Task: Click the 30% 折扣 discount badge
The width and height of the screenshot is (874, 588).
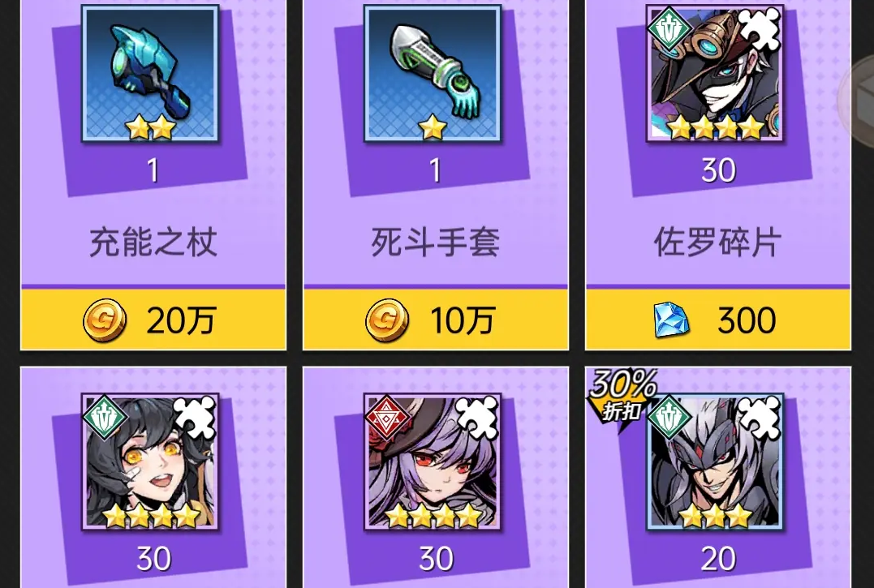Action: [622, 394]
